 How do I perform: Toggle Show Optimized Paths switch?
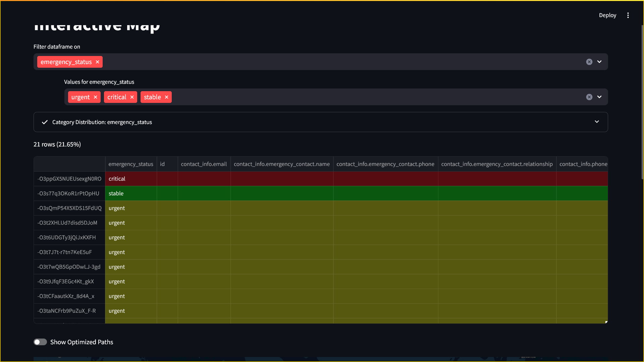coord(40,342)
